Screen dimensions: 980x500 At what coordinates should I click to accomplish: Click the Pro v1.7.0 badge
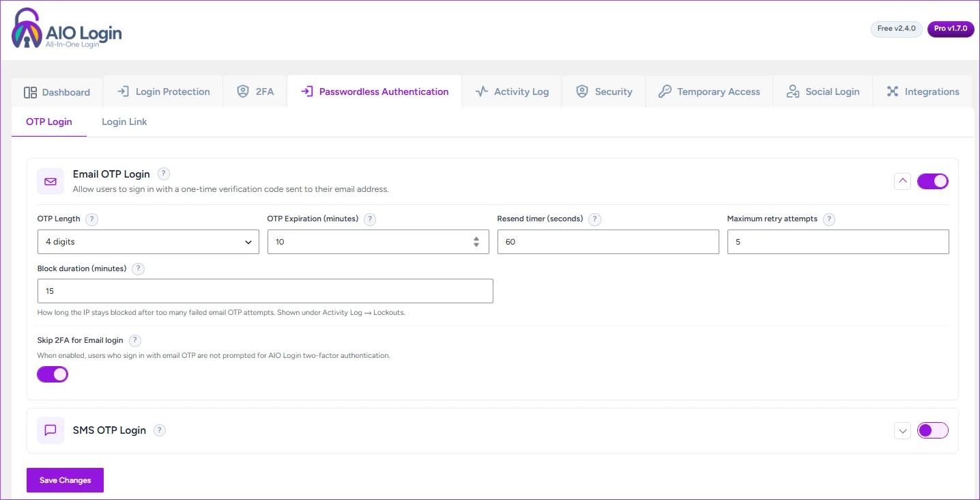pyautogui.click(x=951, y=29)
